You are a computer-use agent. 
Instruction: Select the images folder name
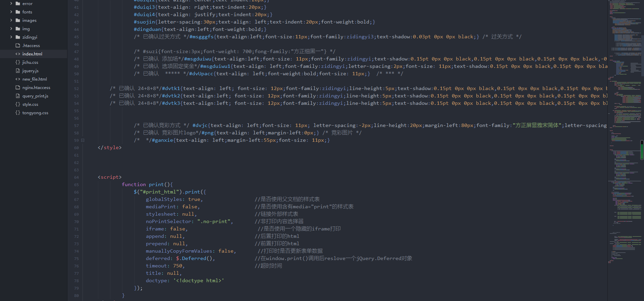30,20
